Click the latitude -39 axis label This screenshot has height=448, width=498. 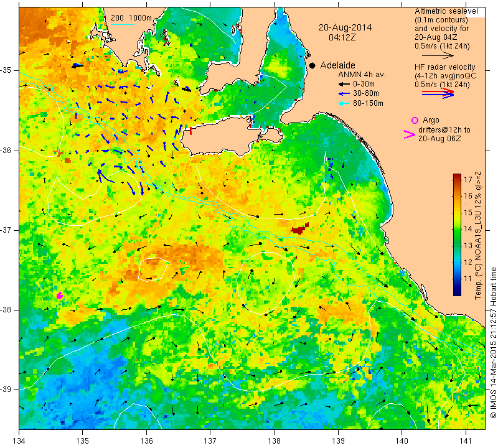(x=6, y=390)
